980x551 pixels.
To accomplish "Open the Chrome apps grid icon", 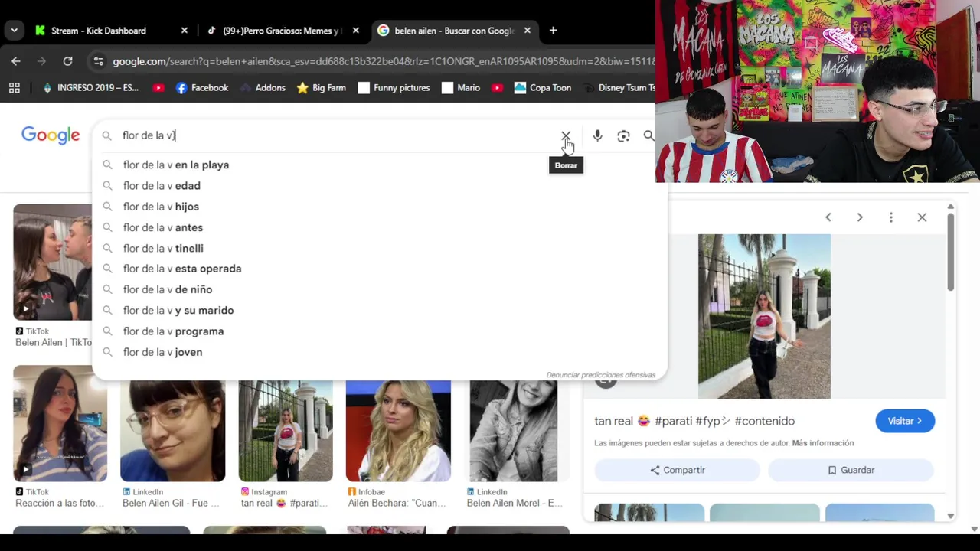I will pos(14,88).
